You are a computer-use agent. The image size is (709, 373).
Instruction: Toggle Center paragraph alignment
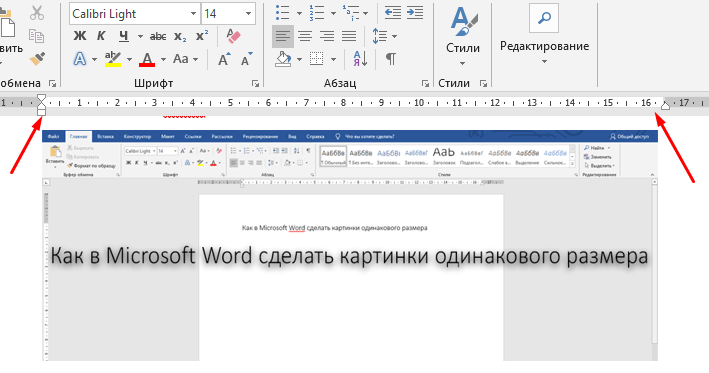click(305, 36)
